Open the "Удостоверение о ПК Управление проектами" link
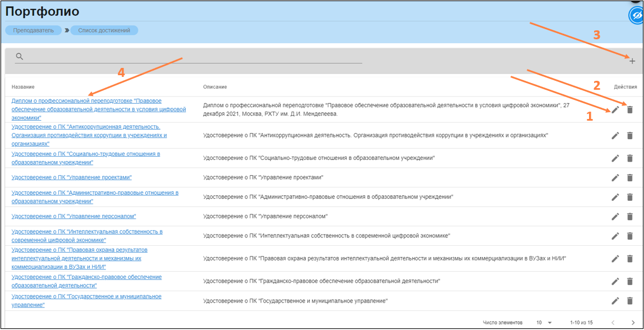This screenshot has height=330, width=644. [71, 177]
